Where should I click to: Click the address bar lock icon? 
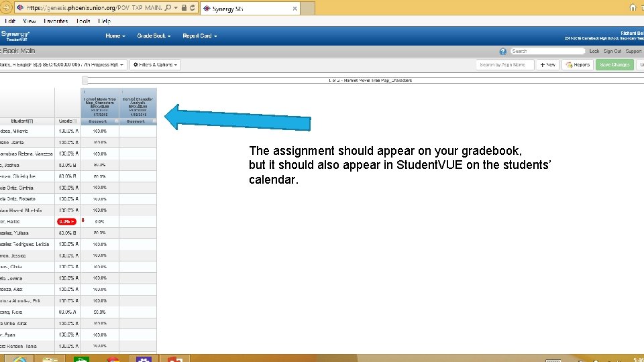coord(184,8)
